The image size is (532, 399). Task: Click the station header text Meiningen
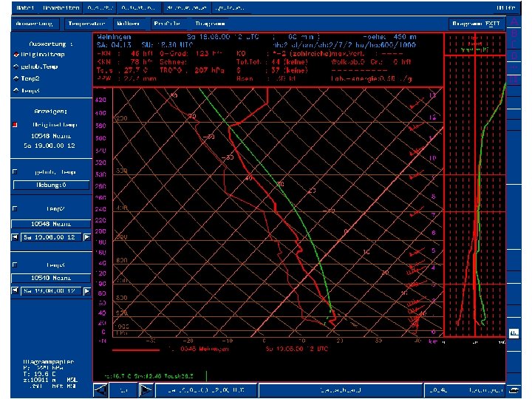pos(114,37)
